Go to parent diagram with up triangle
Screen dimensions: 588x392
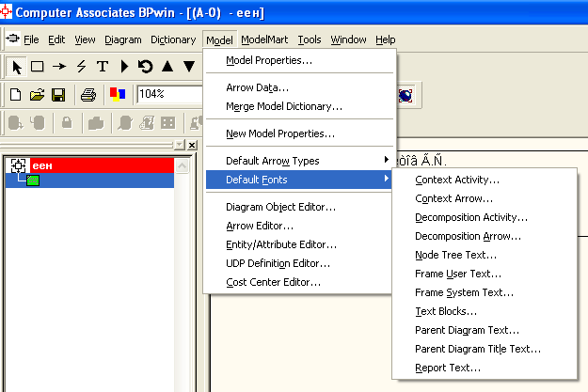(167, 67)
